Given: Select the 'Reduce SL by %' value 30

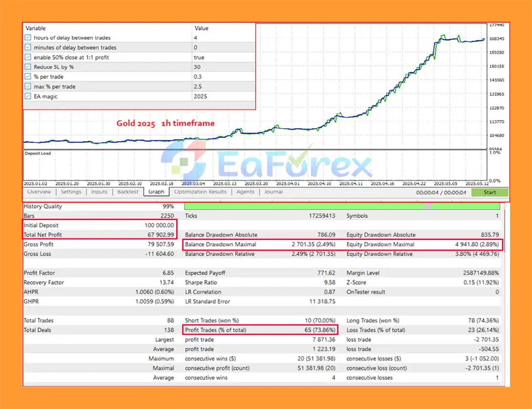Looking at the screenshot, I should tap(197, 67).
